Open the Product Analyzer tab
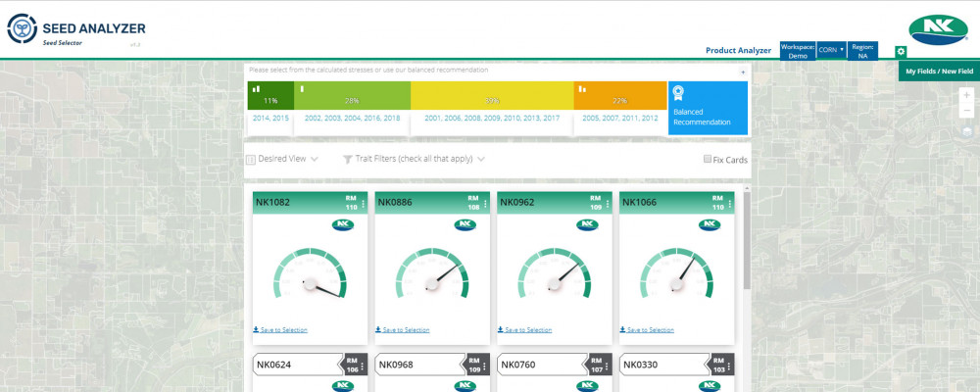The height and width of the screenshot is (392, 980). 738,50
